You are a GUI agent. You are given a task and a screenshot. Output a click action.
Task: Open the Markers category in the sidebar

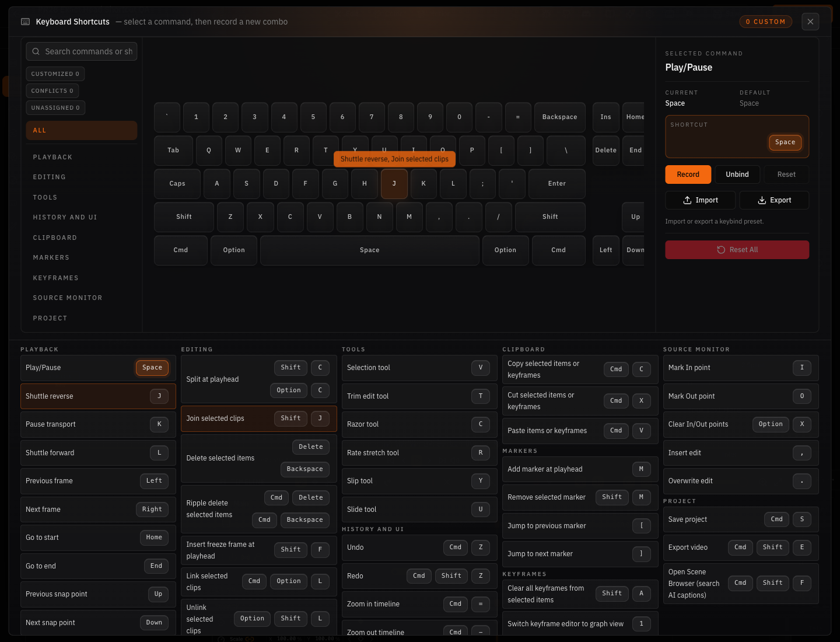[82, 258]
